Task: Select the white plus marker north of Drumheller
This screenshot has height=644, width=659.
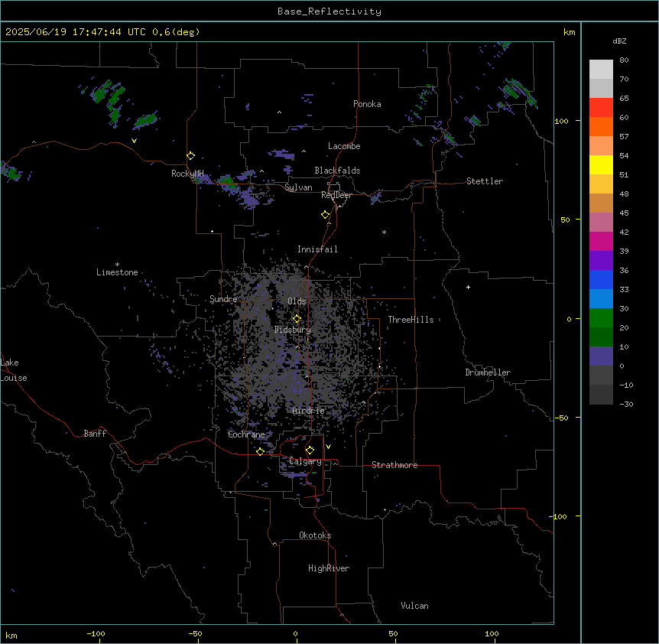Action: pos(468,287)
